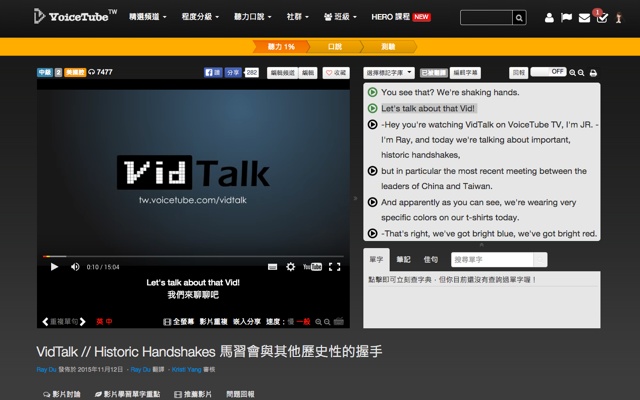Image resolution: width=640 pixels, height=400 pixels.
Task: Click zoom in icon below the video
Action: tap(318, 322)
